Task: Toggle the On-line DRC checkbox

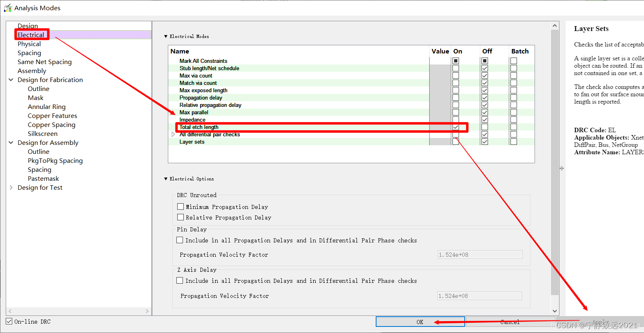Action: [9, 321]
